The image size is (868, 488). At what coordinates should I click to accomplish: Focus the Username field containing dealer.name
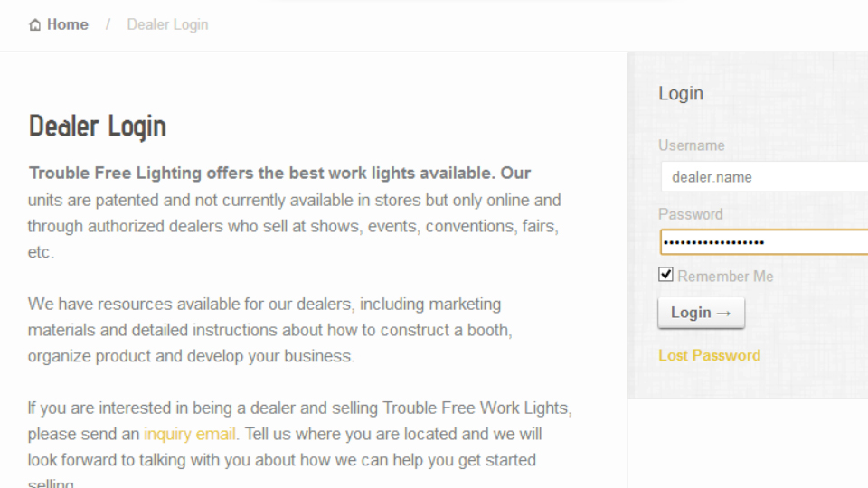[x=765, y=177]
